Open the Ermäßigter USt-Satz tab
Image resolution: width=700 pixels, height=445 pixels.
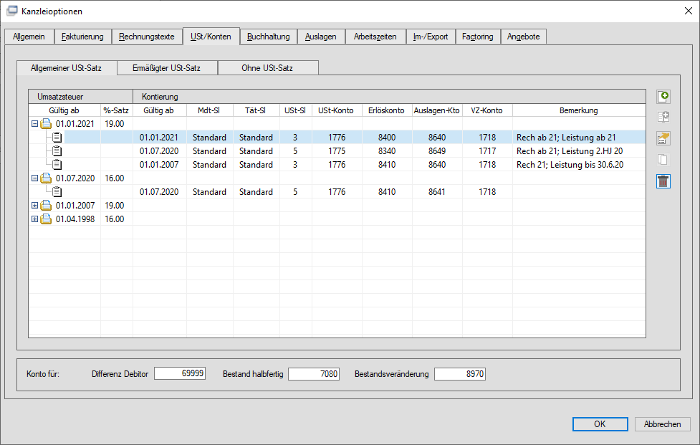[x=167, y=68]
